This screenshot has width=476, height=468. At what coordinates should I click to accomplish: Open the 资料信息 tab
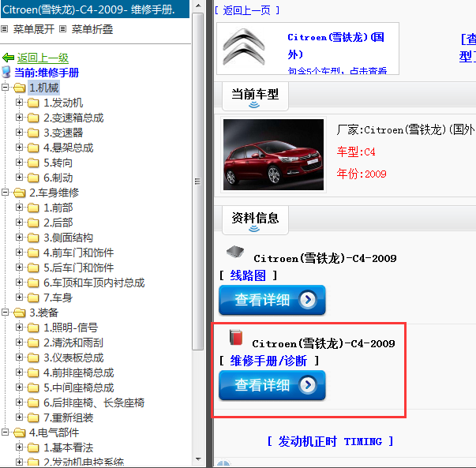click(255, 219)
